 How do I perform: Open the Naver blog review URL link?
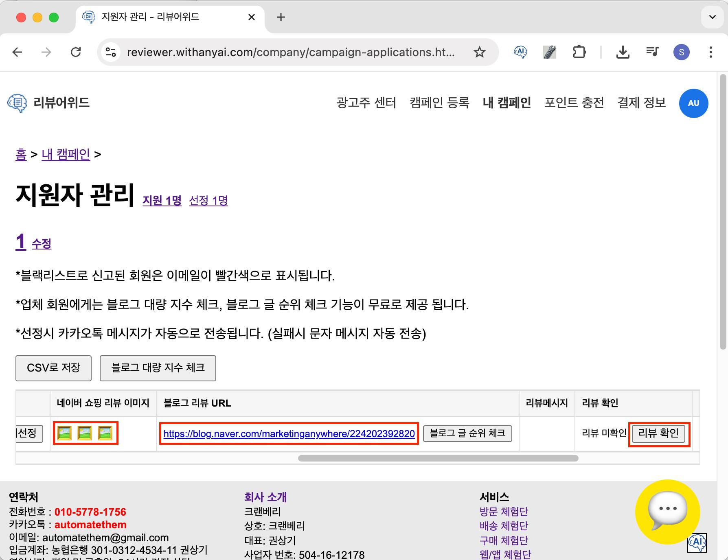pos(289,434)
